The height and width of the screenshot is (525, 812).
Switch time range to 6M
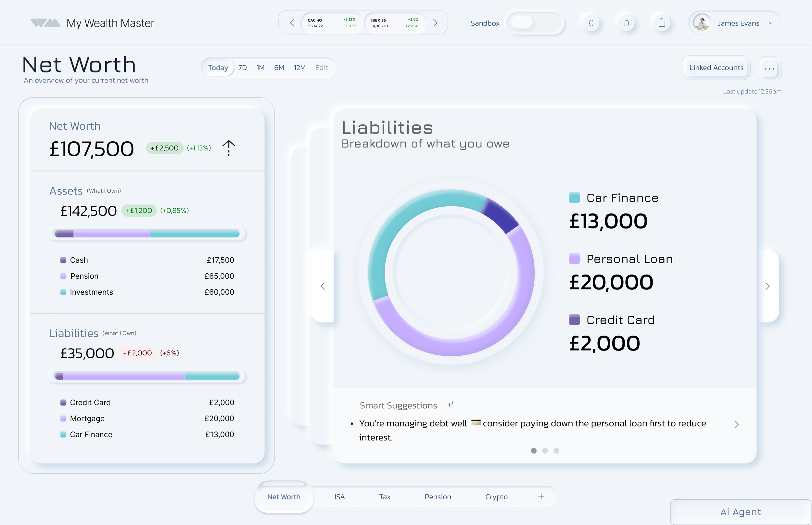point(279,68)
